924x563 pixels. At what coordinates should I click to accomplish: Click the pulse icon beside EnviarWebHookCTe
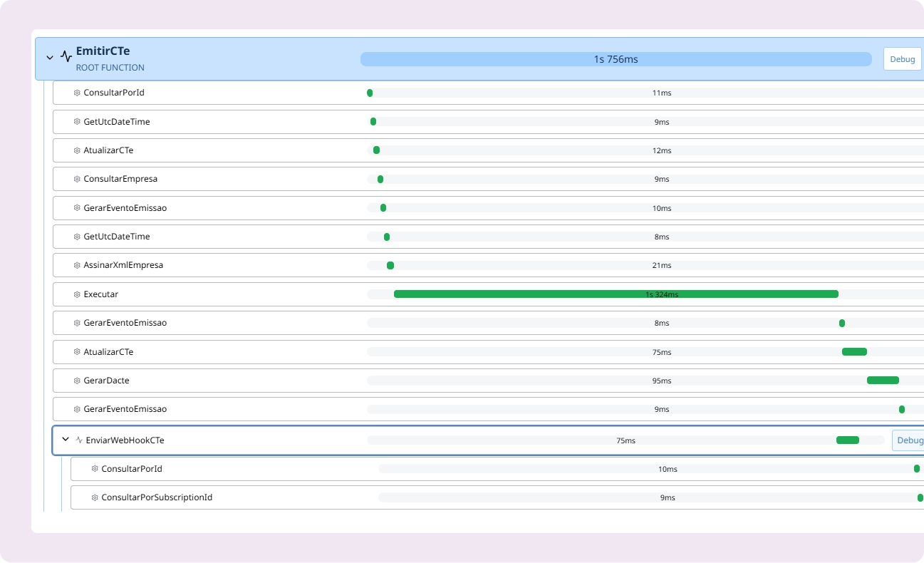(79, 440)
